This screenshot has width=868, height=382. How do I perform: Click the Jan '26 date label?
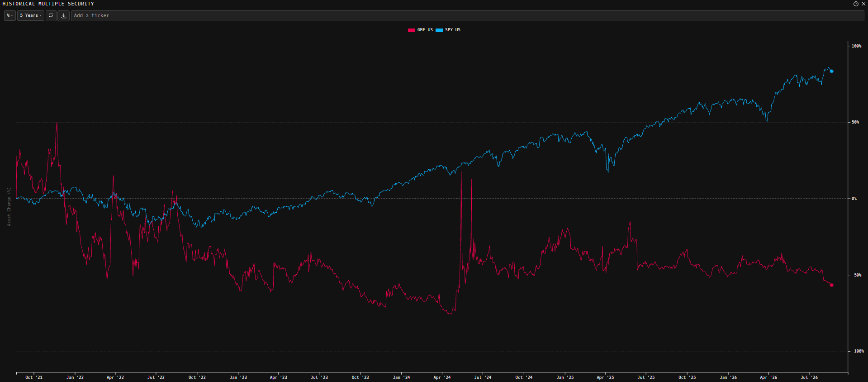pyautogui.click(x=728, y=377)
